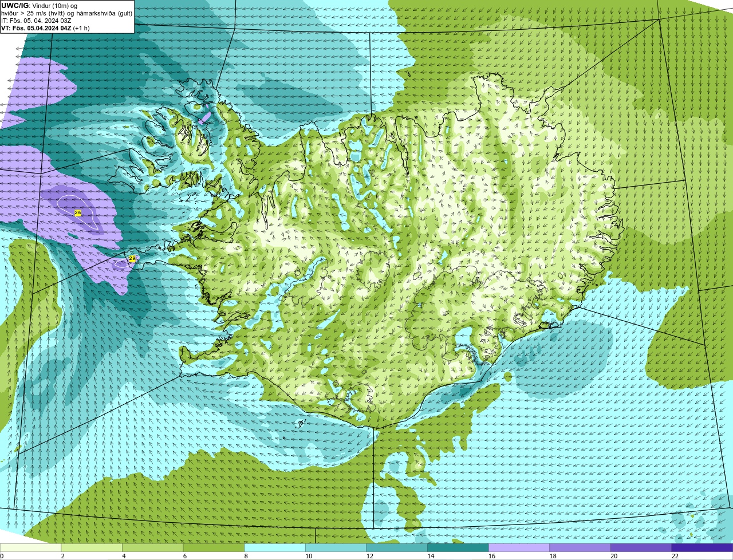Pick the 6–8 m/s green legend swatch
The height and width of the screenshot is (560, 733).
pyautogui.click(x=214, y=547)
